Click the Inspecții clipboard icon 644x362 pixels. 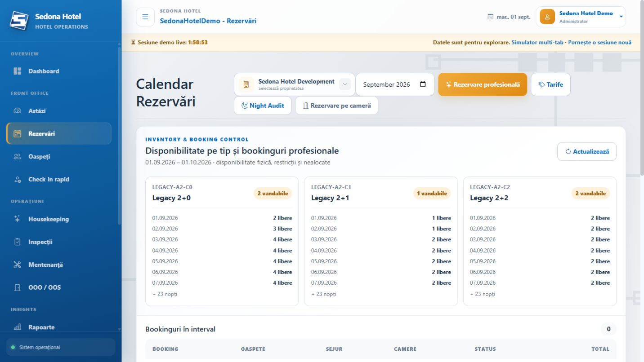tap(18, 242)
